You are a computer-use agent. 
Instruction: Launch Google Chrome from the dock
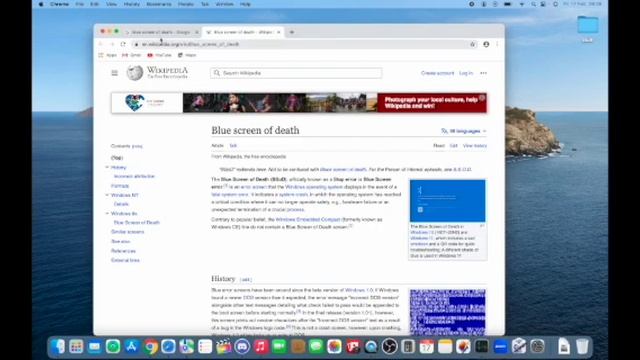[x=150, y=347]
